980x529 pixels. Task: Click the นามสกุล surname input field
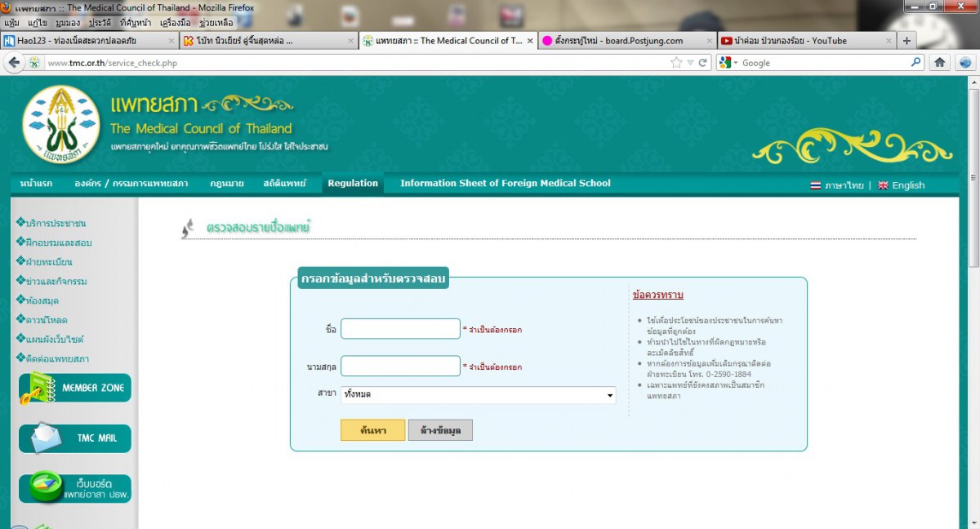(400, 367)
